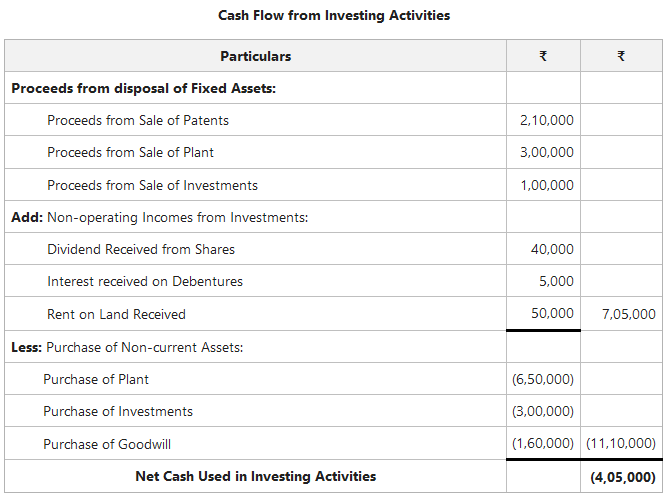This screenshot has width=668, height=497.
Task: Click the (4,05,000) net cash total
Action: click(x=623, y=477)
